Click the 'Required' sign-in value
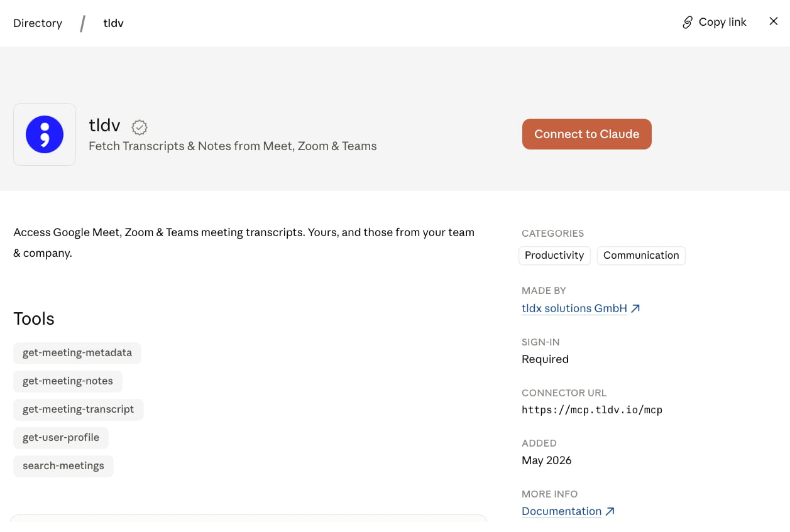 pyautogui.click(x=545, y=359)
